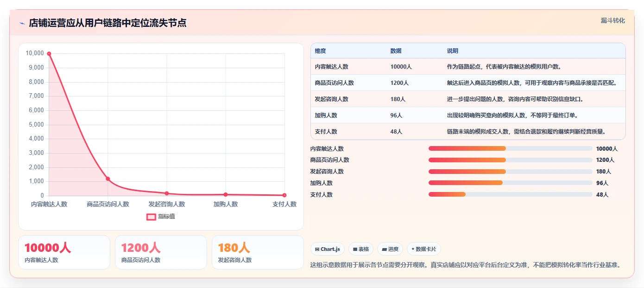644x288 pixels.
Task: Click the chart data point for 发起咨询人数
Action: (x=167, y=193)
